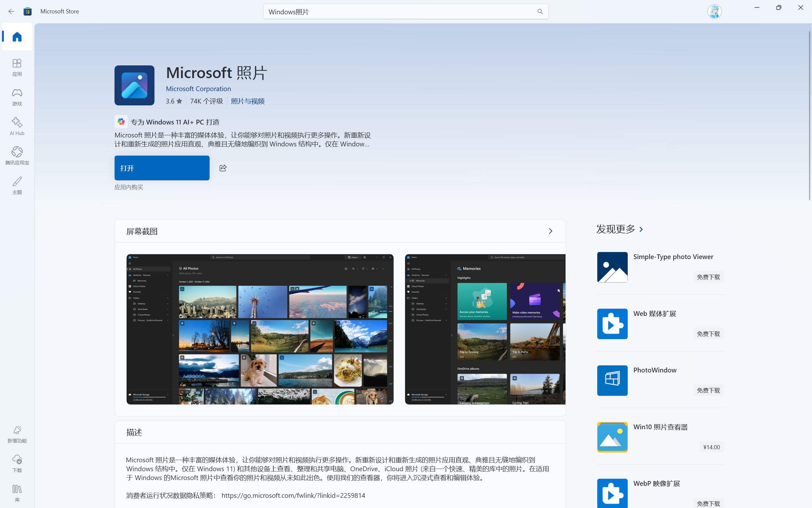Click the PhotoWindow title text
This screenshot has height=508, width=812.
tap(655, 370)
